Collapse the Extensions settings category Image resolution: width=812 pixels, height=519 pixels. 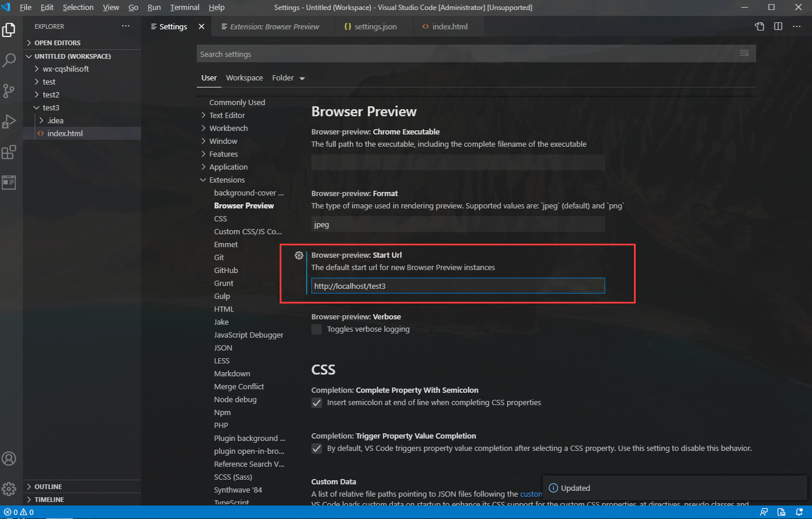(x=227, y=180)
